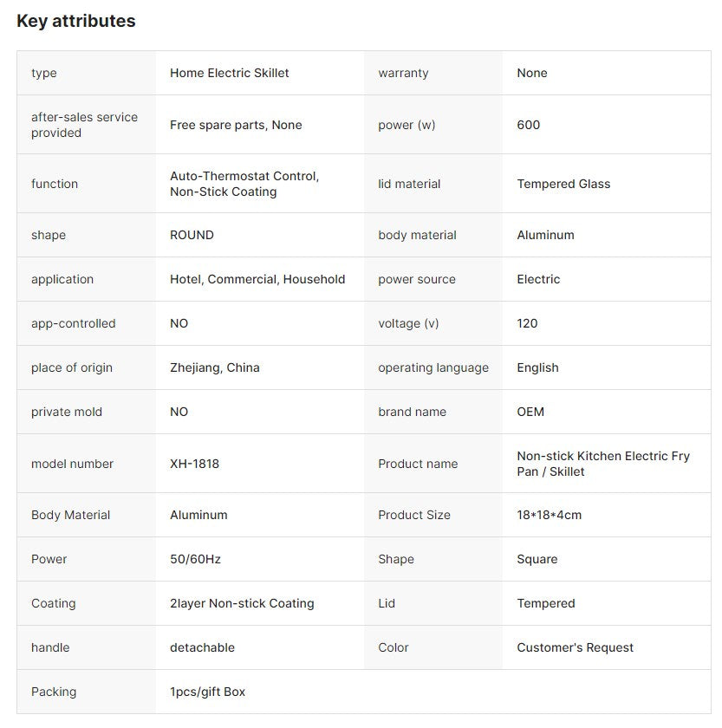722x728 pixels.
Task: Select the XH-1818 model number
Action: tap(194, 464)
